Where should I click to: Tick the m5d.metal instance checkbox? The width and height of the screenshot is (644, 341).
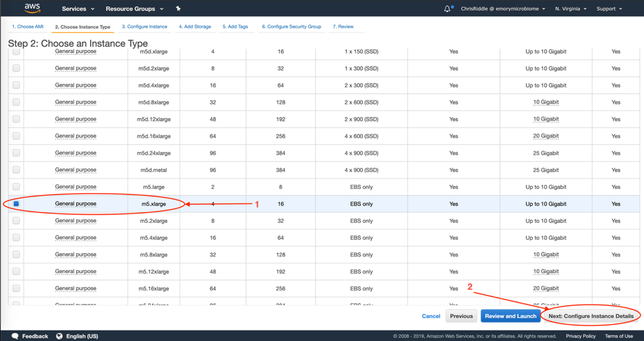(x=17, y=170)
